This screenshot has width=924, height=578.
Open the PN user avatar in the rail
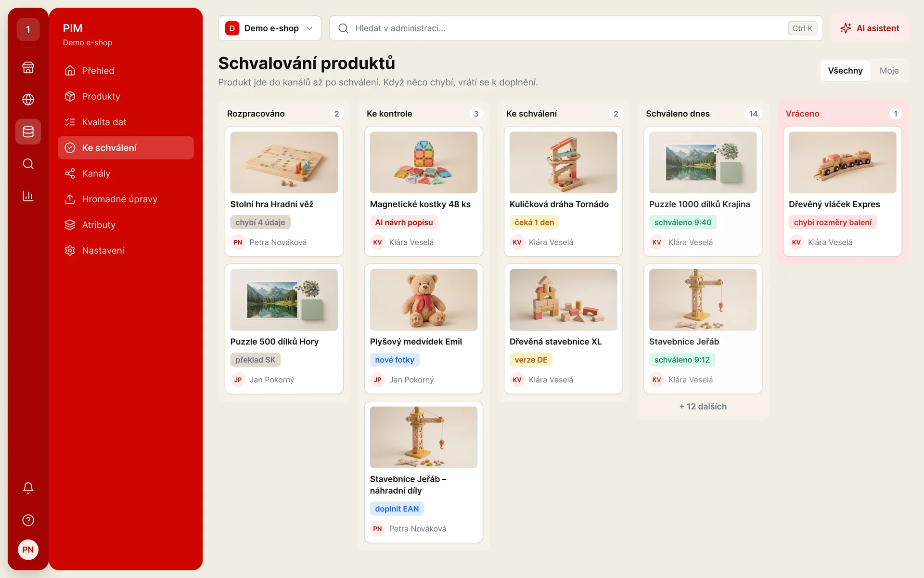(x=28, y=550)
